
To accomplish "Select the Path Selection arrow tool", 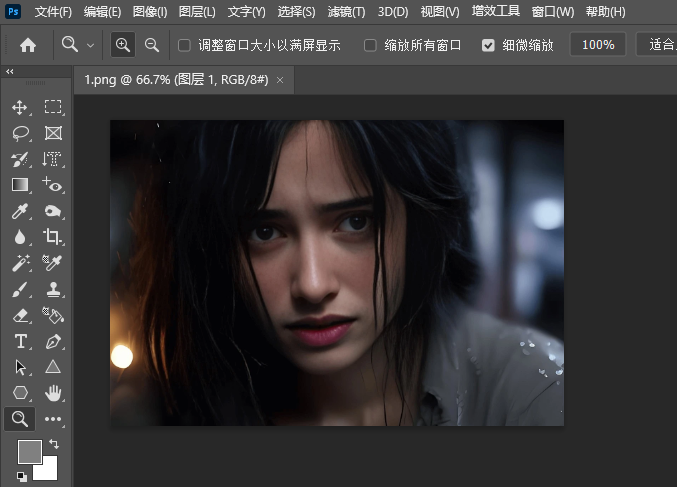I will tap(20, 367).
